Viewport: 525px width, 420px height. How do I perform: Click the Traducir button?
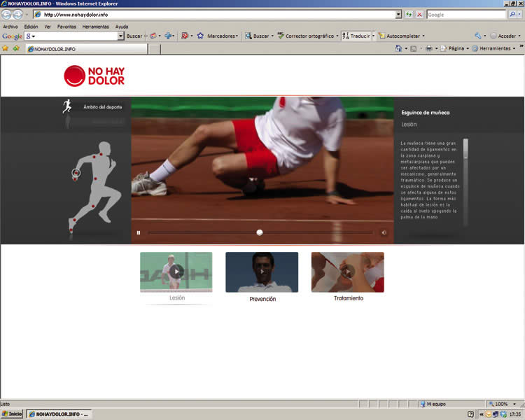point(356,36)
